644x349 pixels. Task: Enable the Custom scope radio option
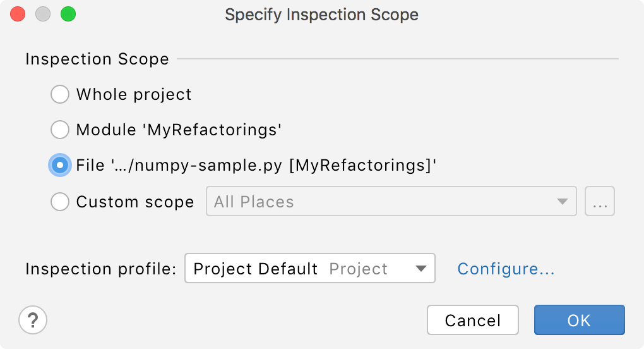(60, 202)
